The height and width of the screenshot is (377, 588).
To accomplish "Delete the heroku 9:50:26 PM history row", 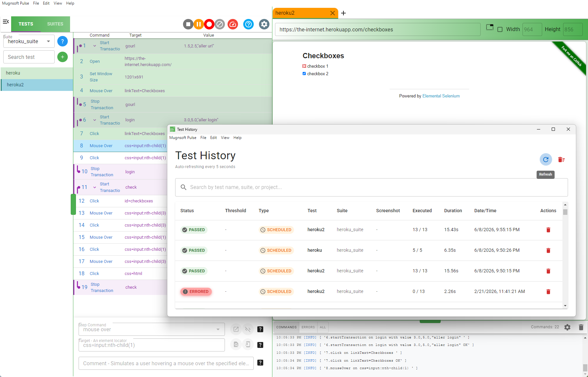I will coord(548,250).
